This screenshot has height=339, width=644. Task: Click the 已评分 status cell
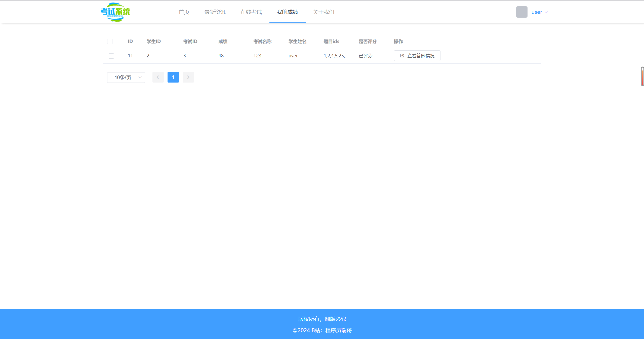(366, 56)
